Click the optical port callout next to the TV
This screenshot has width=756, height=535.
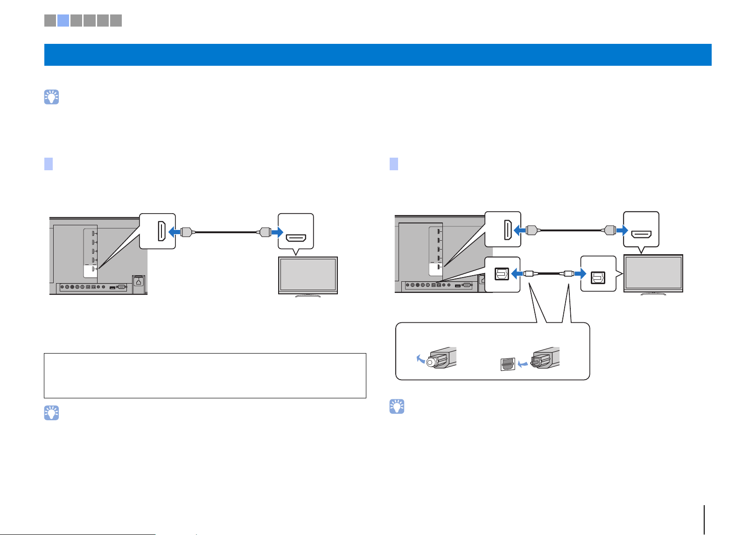click(598, 274)
